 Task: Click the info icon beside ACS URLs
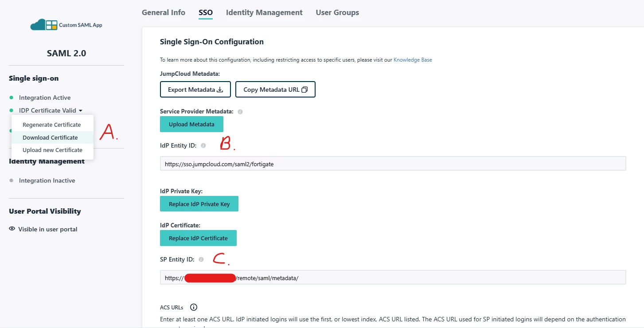194,307
